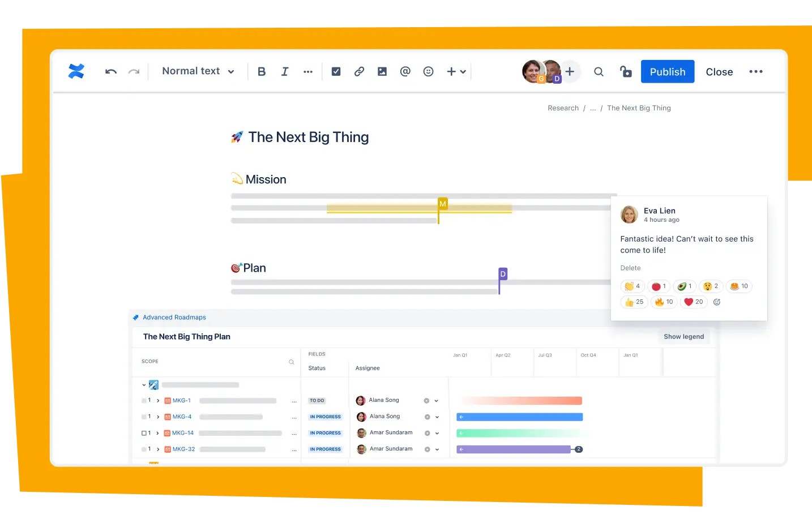Insert a link from the toolbar

[x=359, y=71]
